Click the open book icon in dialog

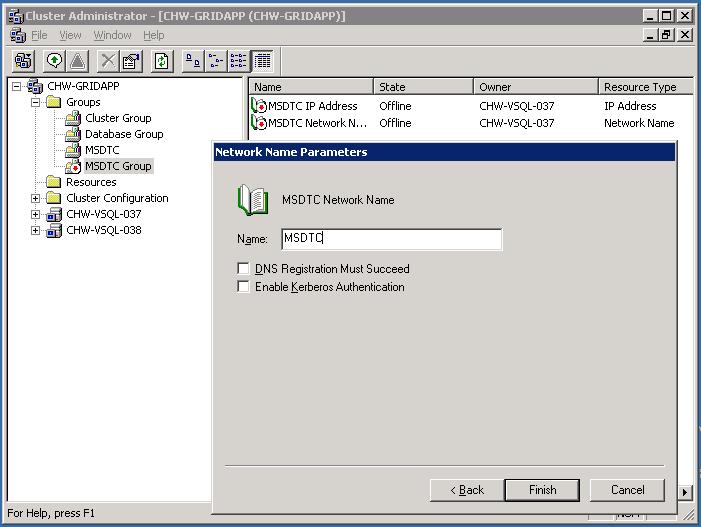click(253, 200)
